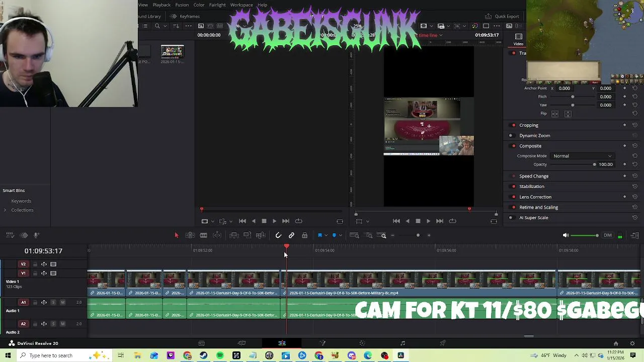Select the Blade Edit Mode tool
Screen dimensions: 644x362
click(x=217, y=235)
